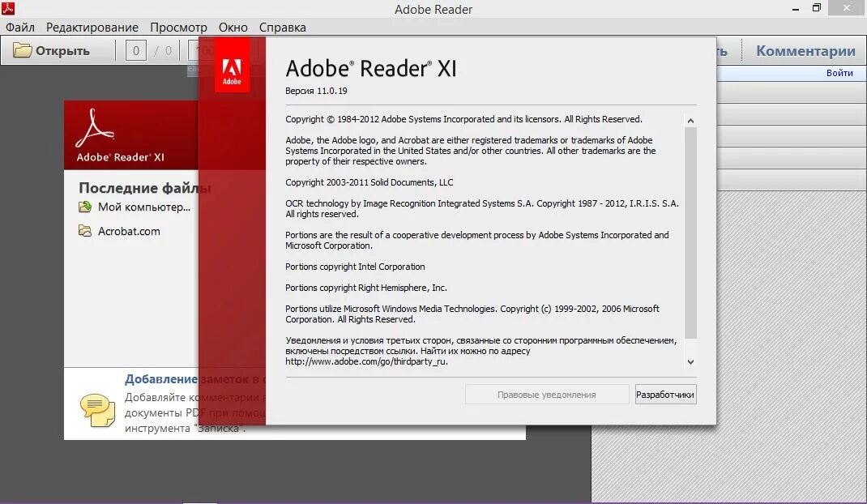The width and height of the screenshot is (867, 504).
Task: Minimize the Adobe Reader window
Action: [x=796, y=9]
